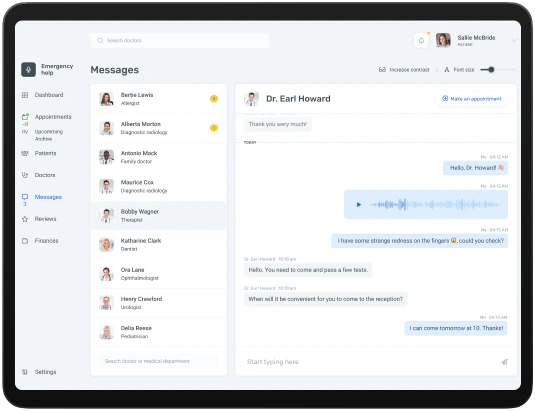Open the Dashboard grid icon
This screenshot has width=535, height=411.
[25, 95]
